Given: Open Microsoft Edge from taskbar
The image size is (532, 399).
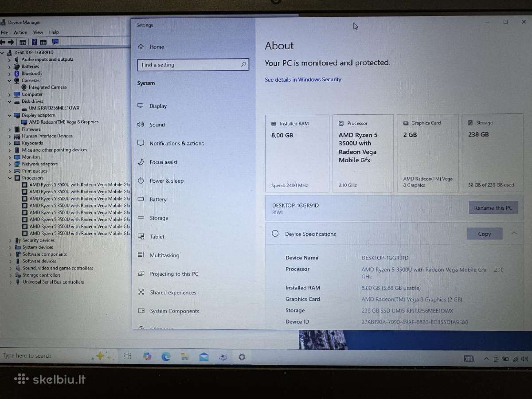Looking at the screenshot, I should coord(166,356).
